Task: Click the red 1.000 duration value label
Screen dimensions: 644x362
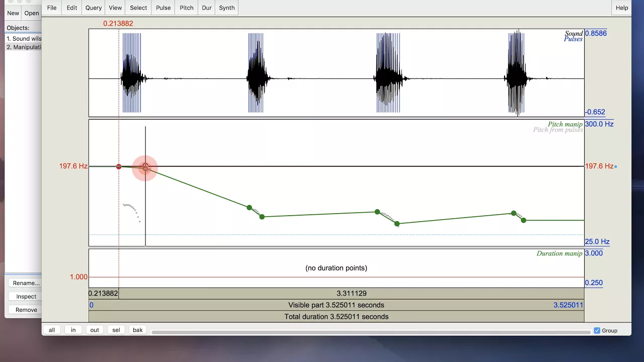Action: point(78,277)
